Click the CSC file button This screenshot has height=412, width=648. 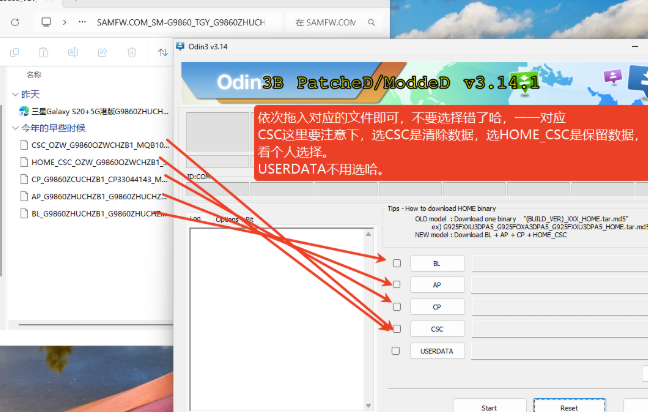point(437,329)
